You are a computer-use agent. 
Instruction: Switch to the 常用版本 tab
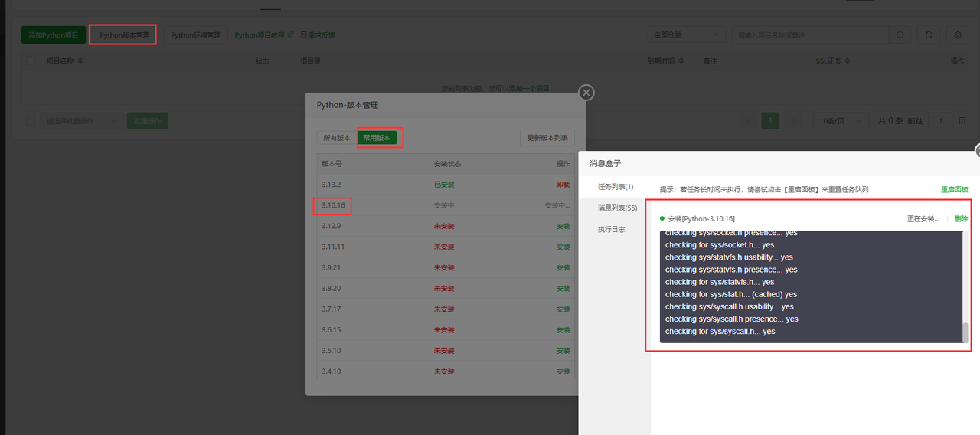[377, 138]
